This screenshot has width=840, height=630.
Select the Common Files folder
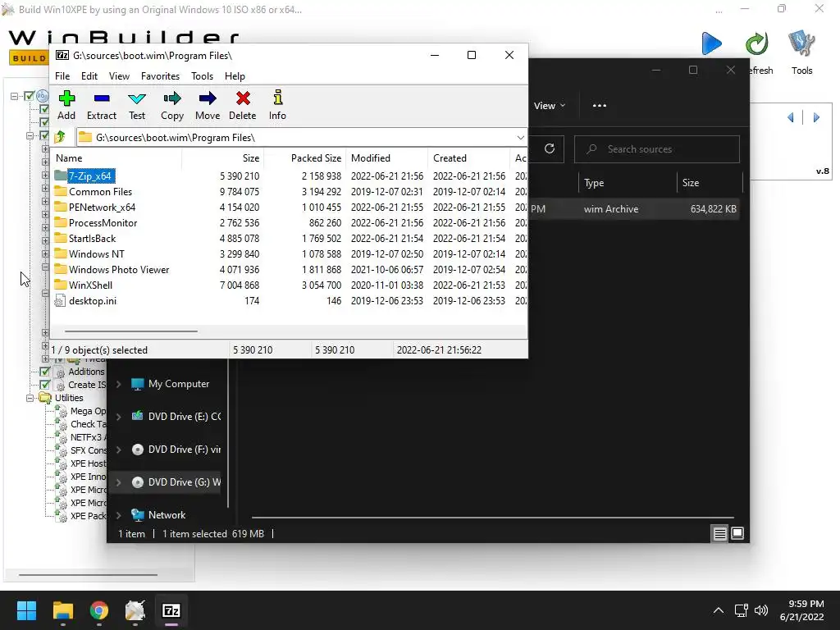click(100, 192)
